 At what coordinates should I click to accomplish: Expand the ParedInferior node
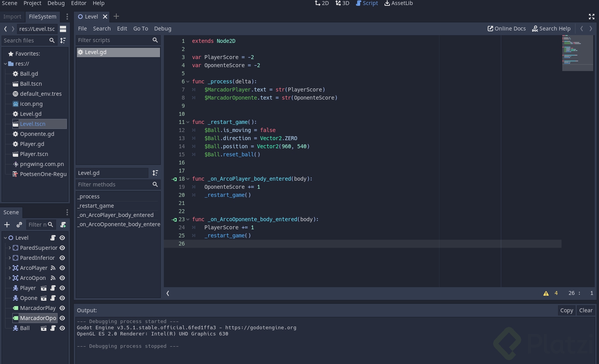10,258
